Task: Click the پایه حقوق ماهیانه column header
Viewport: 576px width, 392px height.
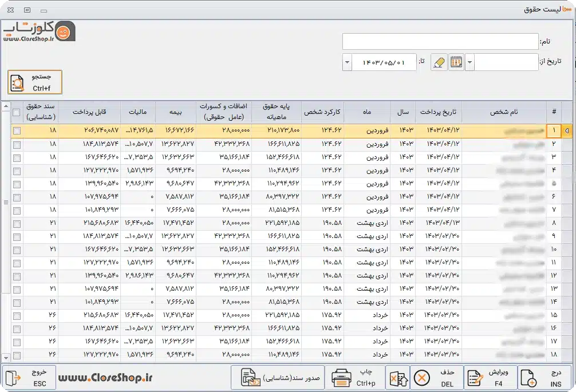Action: (276, 112)
